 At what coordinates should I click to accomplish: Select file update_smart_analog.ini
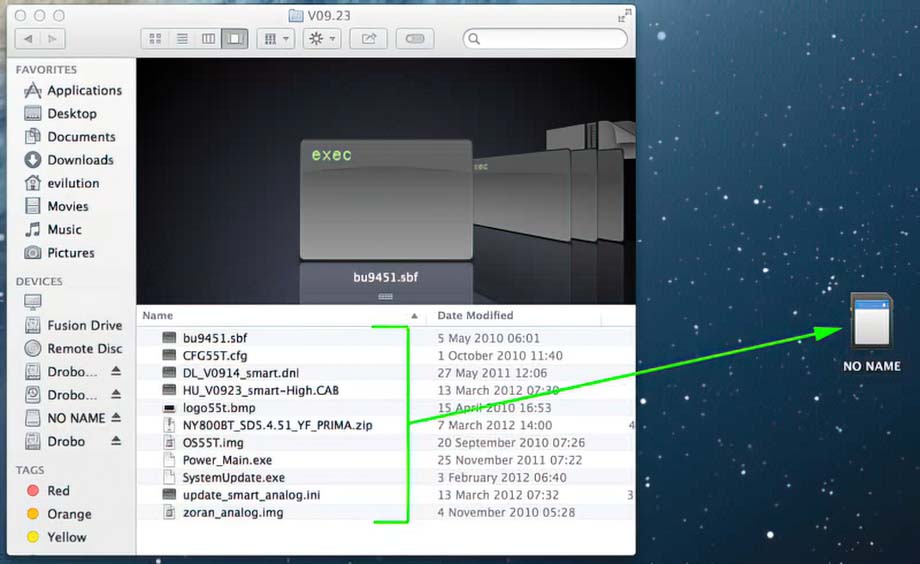pos(251,495)
